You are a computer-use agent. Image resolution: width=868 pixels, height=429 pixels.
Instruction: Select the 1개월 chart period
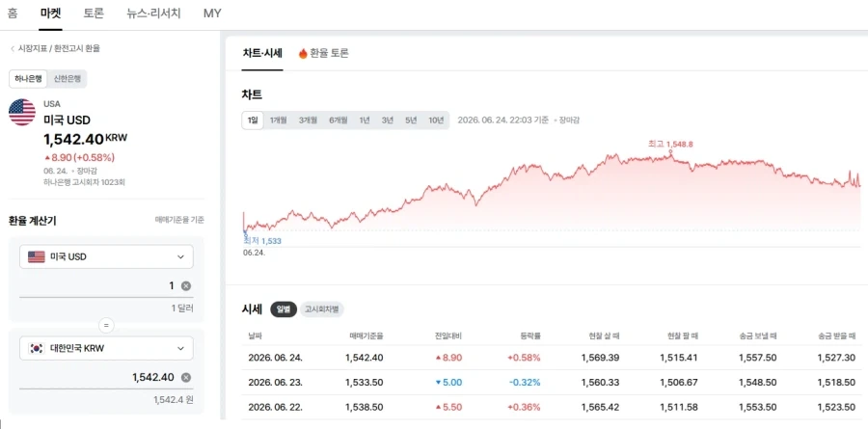pyautogui.click(x=279, y=121)
